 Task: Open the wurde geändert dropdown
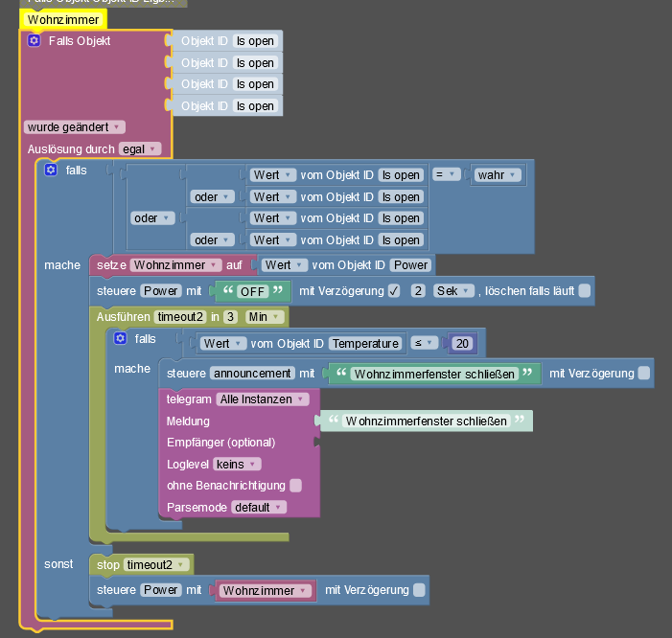(x=75, y=127)
